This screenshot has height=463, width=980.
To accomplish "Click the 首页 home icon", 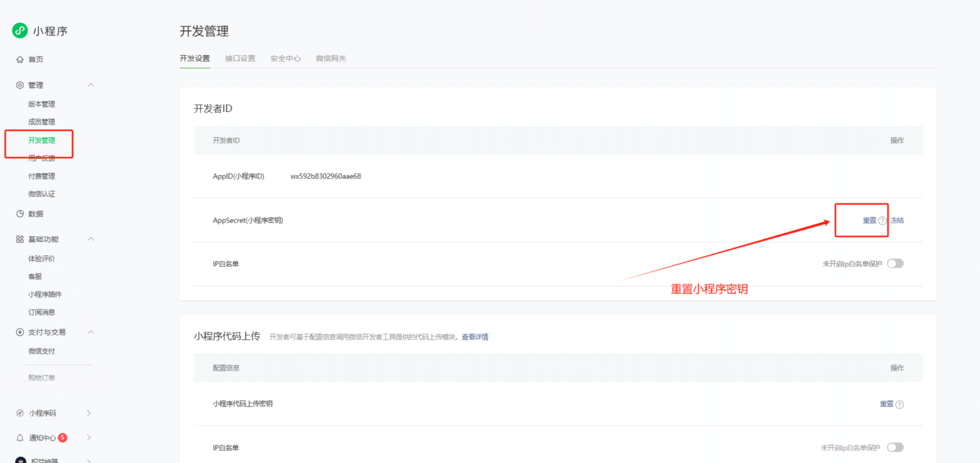I will pos(20,60).
